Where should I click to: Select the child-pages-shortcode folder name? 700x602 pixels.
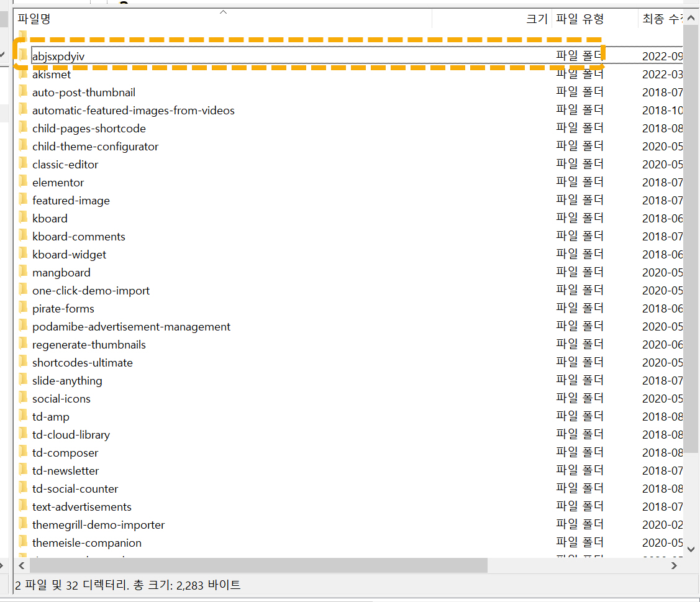[89, 129]
